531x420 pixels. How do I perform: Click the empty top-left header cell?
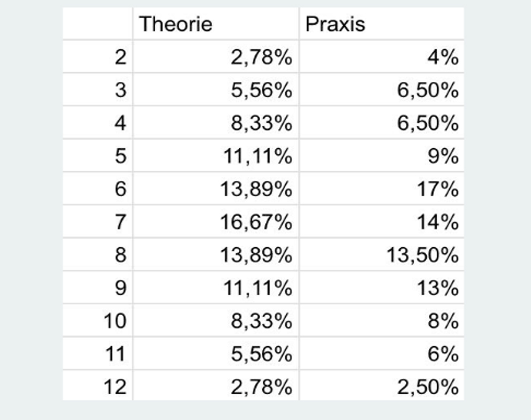pos(97,24)
